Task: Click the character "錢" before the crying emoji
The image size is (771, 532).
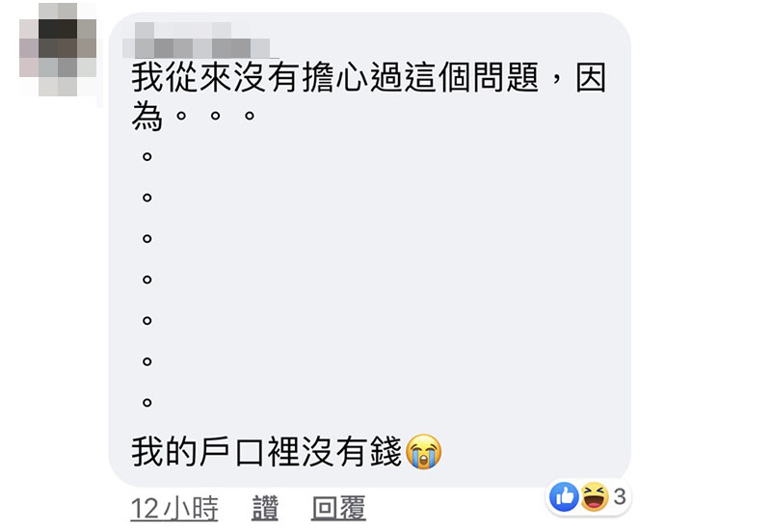Action: click(386, 452)
